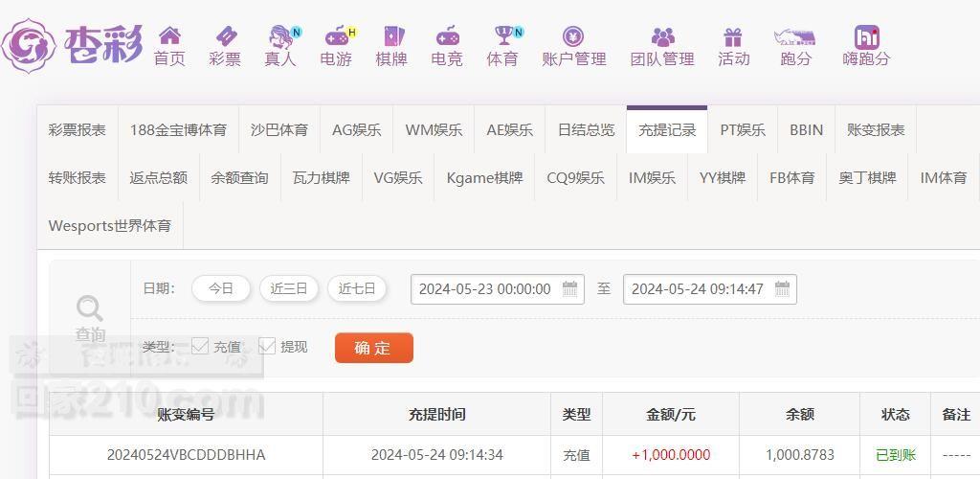Open the 体育 trophy icon

(503, 35)
